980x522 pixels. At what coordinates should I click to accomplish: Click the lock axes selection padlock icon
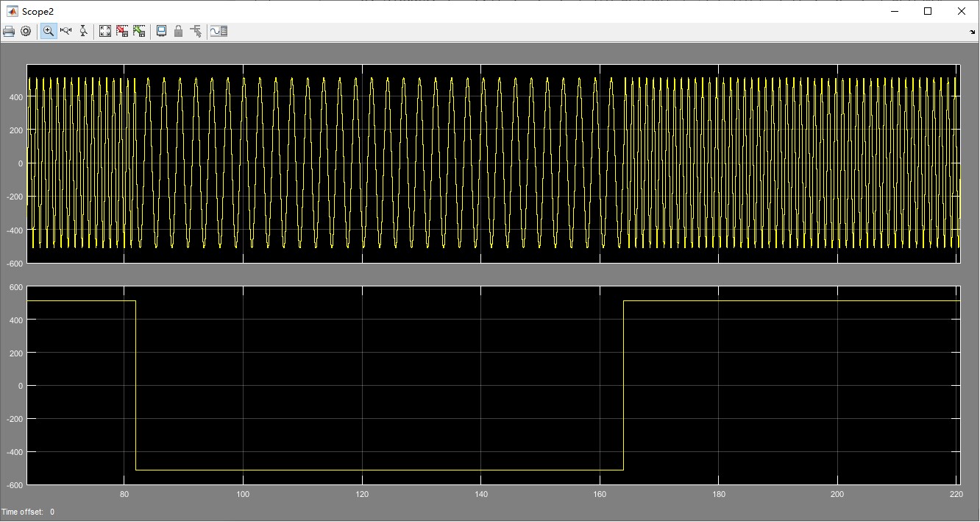tap(178, 31)
